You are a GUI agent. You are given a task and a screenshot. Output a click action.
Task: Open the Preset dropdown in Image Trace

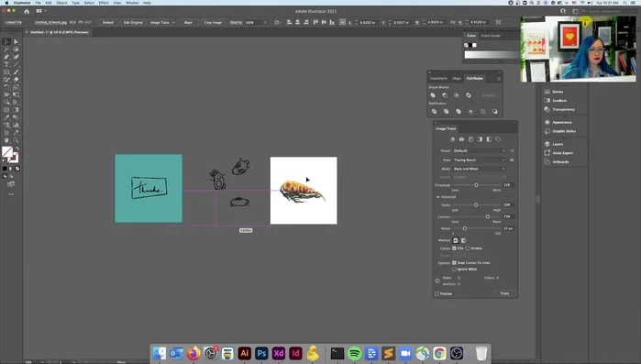[479, 150]
